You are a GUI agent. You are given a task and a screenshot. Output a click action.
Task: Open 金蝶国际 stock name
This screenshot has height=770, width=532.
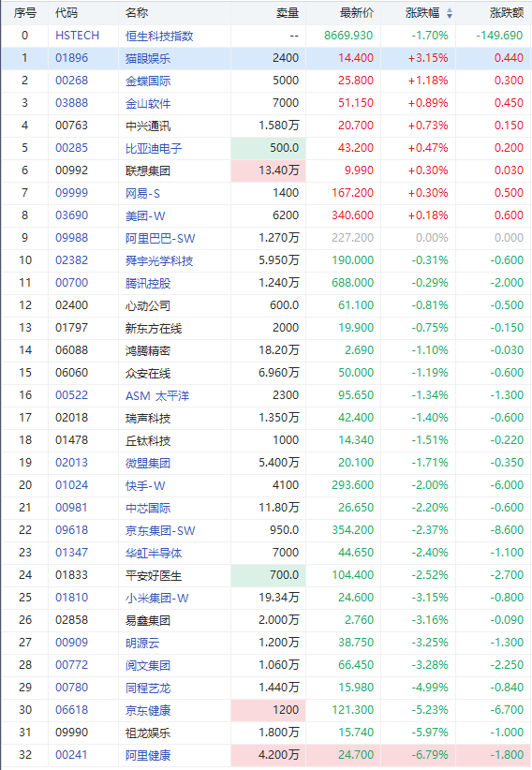(148, 81)
